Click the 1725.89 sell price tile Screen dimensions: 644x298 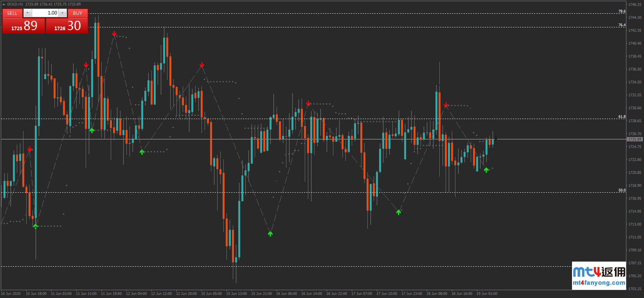point(24,26)
